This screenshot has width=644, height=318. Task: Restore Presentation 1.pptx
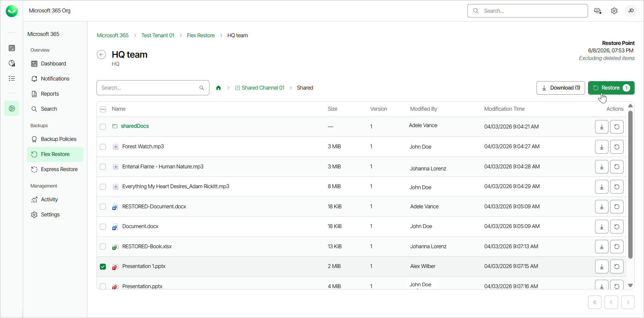tap(617, 266)
